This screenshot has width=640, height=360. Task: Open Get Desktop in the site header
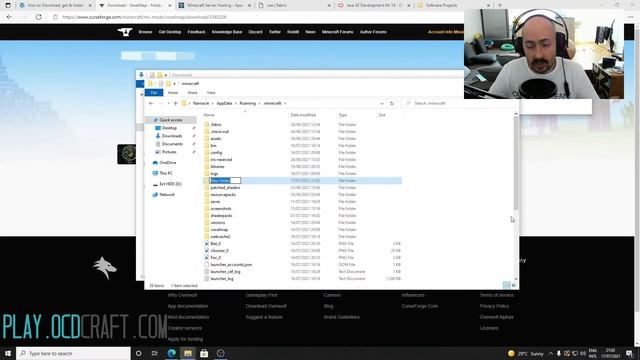170,32
